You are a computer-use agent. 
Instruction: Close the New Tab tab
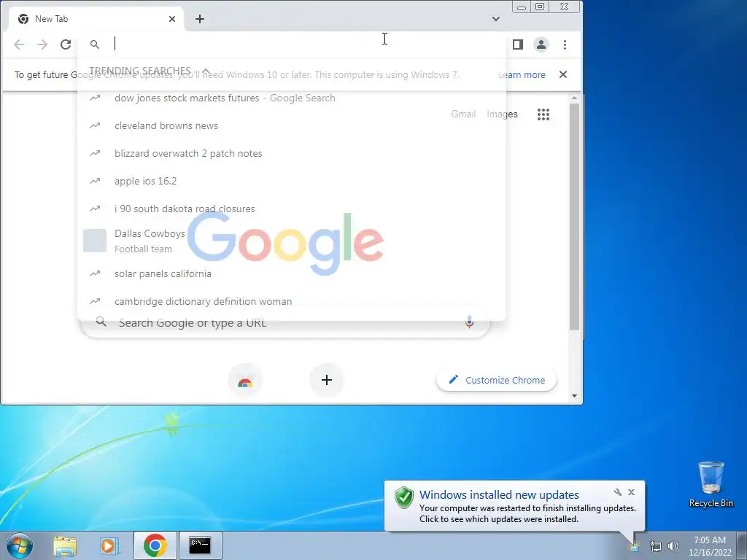172,19
